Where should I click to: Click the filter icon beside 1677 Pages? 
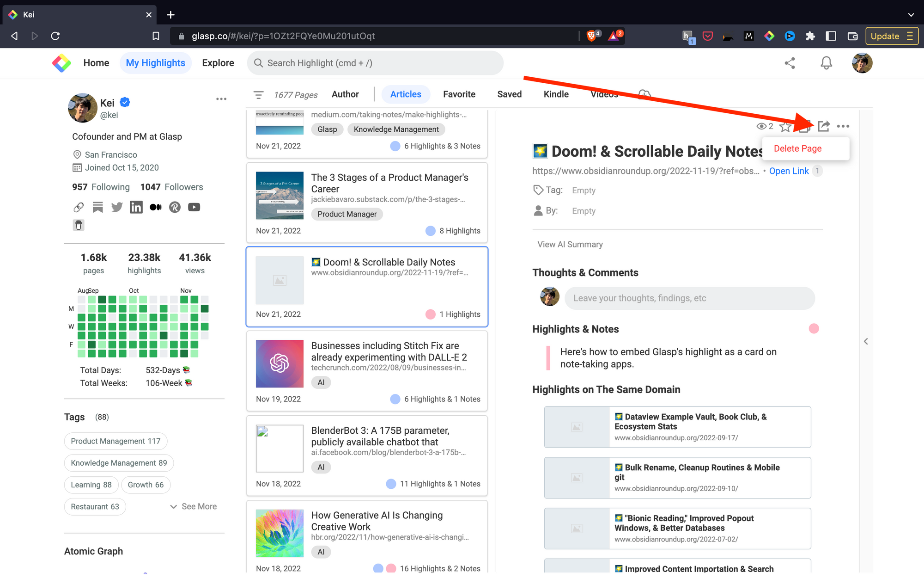258,95
